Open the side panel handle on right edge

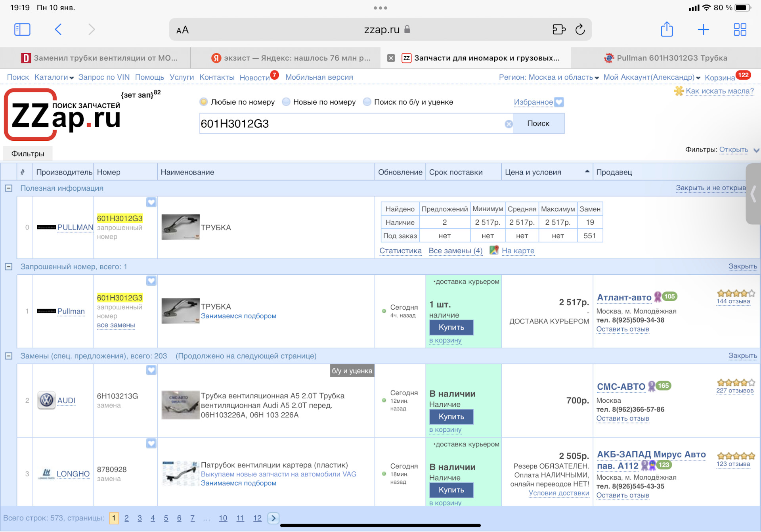(x=753, y=194)
